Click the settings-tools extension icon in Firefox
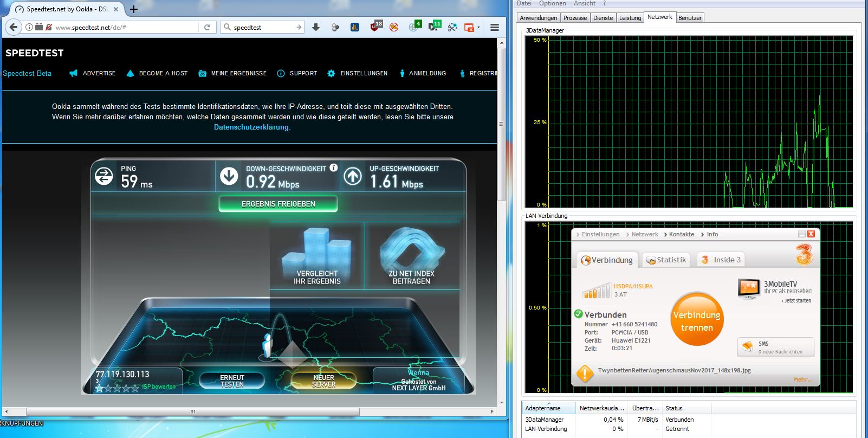 (x=452, y=27)
